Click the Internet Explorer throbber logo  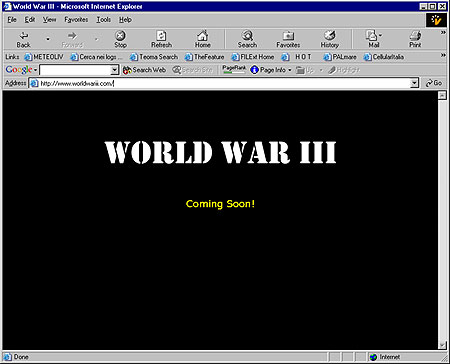436,20
